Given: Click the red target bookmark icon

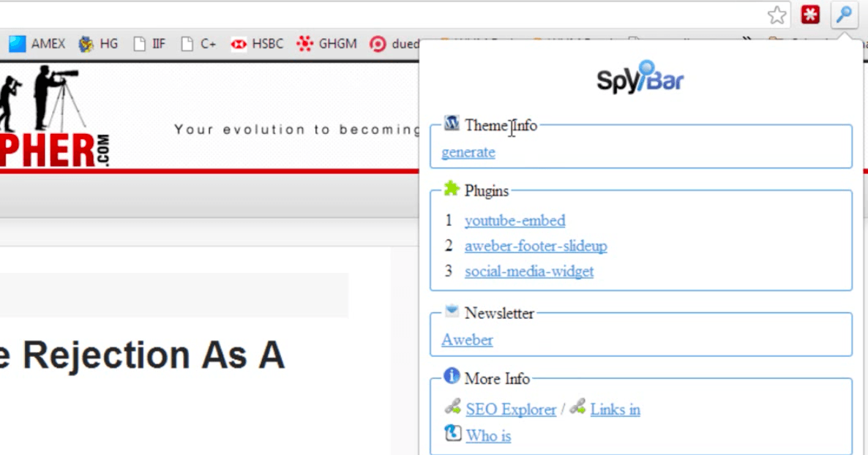Looking at the screenshot, I should point(378,45).
